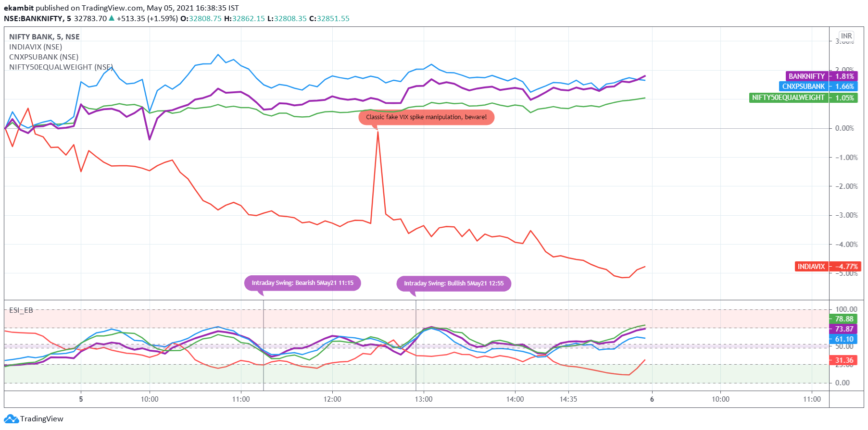Click the high value H:32862.15
The width and height of the screenshot is (868, 430).
point(245,19)
